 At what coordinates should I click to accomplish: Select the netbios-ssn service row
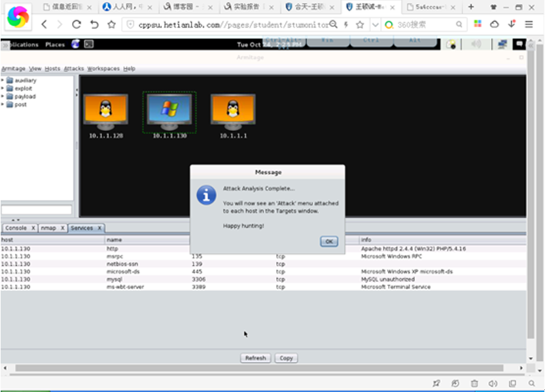coord(263,264)
